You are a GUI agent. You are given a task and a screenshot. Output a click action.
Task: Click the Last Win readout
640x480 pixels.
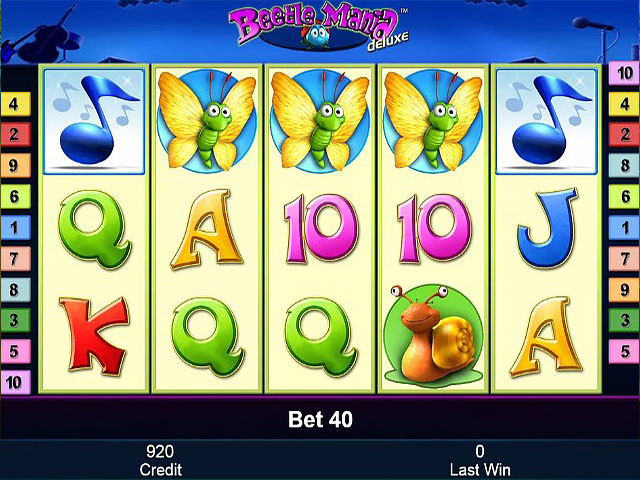click(480, 460)
